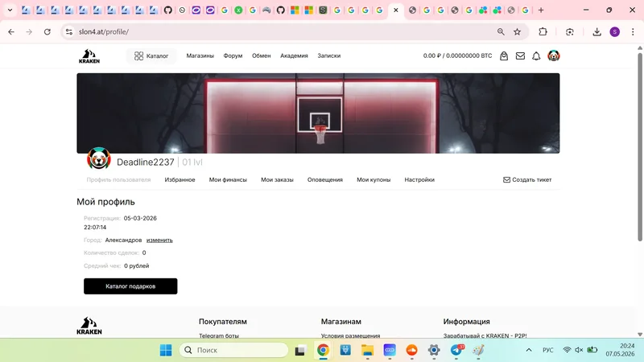Click the zoom magnifier icon in address bar
Image resolution: width=644 pixels, height=362 pixels.
501,31
